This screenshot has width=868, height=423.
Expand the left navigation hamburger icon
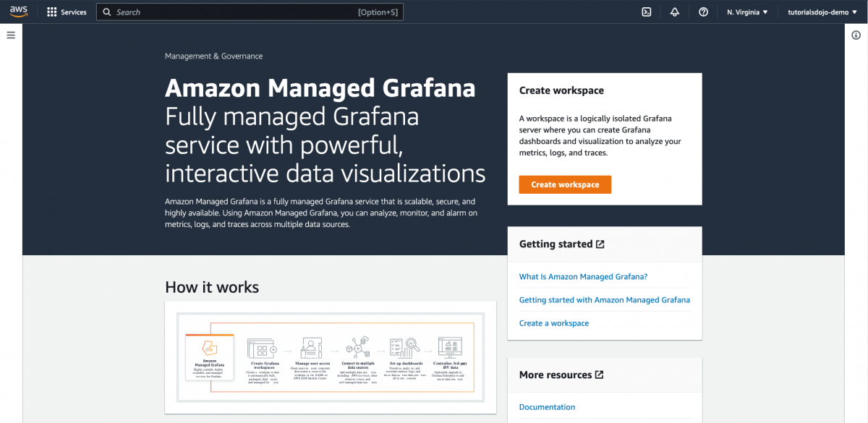coord(11,35)
